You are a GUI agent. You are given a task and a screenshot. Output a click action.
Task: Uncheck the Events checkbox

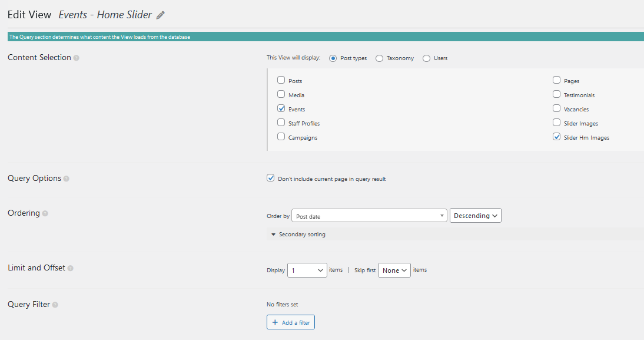tap(281, 108)
